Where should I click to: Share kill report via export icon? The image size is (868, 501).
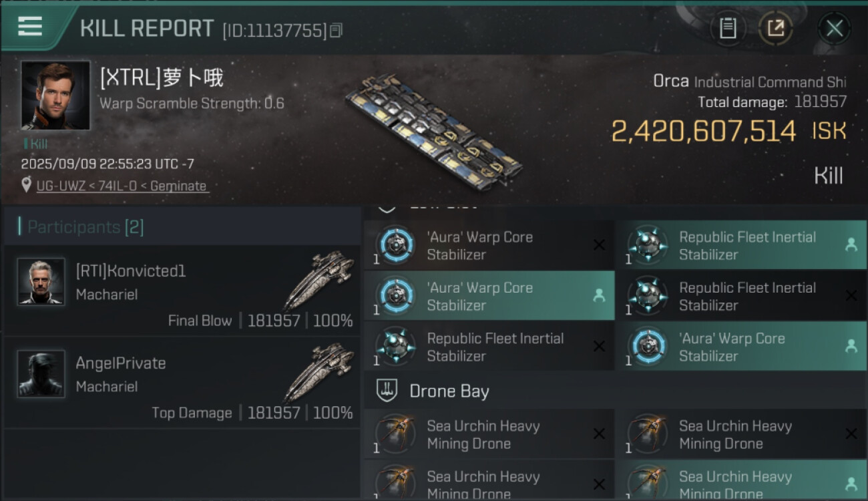(x=775, y=28)
